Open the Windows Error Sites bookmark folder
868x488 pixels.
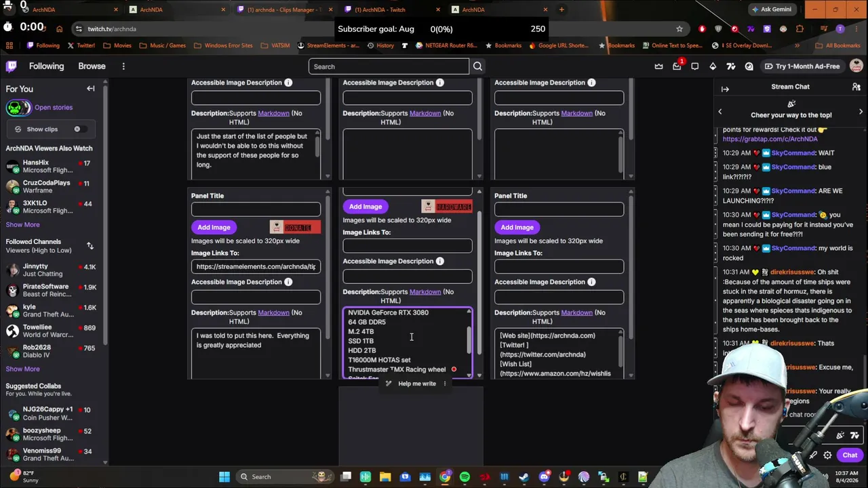pos(223,45)
